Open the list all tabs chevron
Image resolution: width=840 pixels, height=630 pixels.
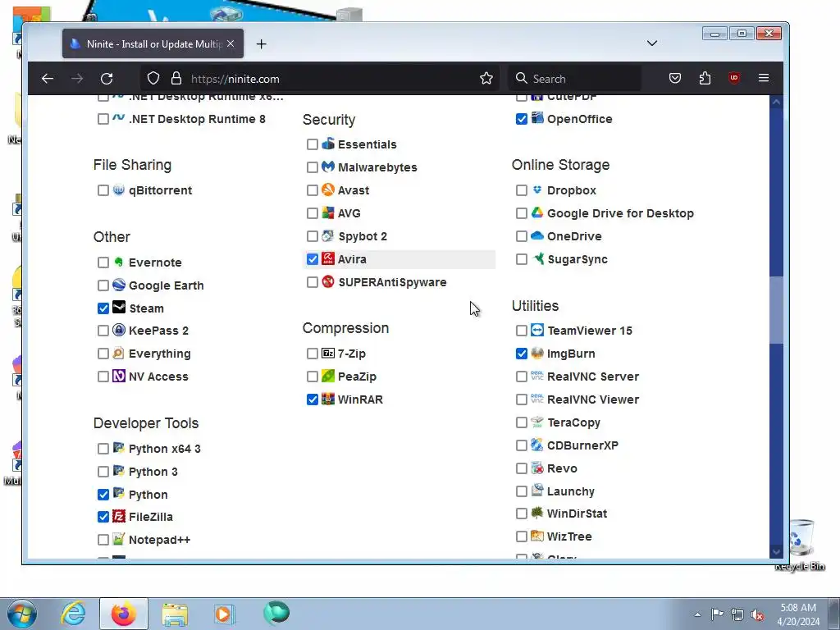point(652,43)
